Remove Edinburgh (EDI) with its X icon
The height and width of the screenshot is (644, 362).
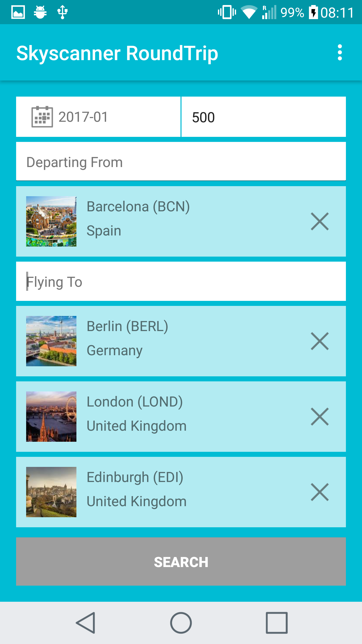coord(320,492)
